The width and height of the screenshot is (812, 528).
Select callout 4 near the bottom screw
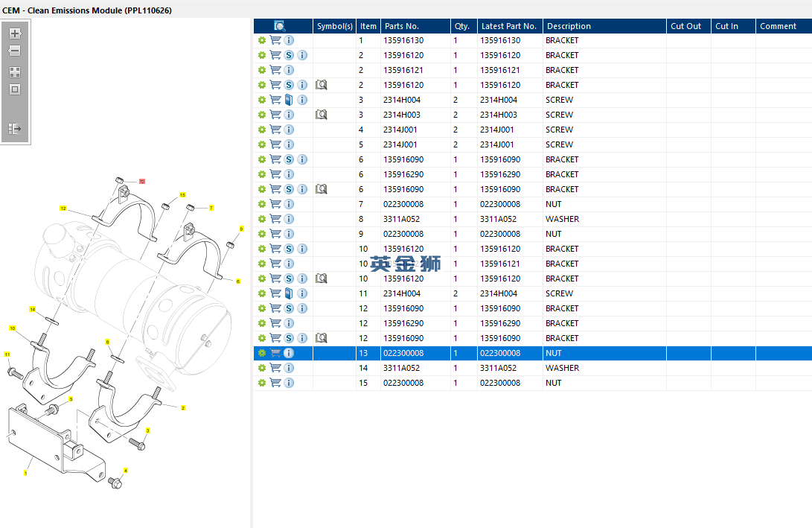[125, 471]
